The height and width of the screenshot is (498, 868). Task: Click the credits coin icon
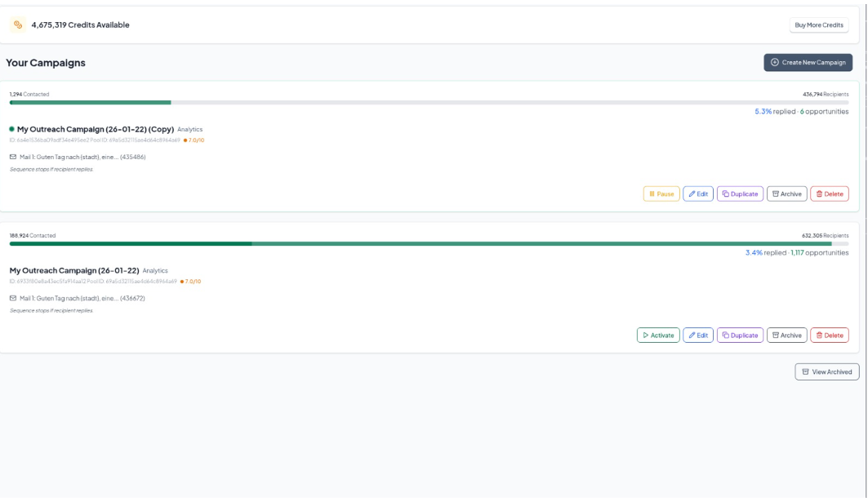point(18,24)
